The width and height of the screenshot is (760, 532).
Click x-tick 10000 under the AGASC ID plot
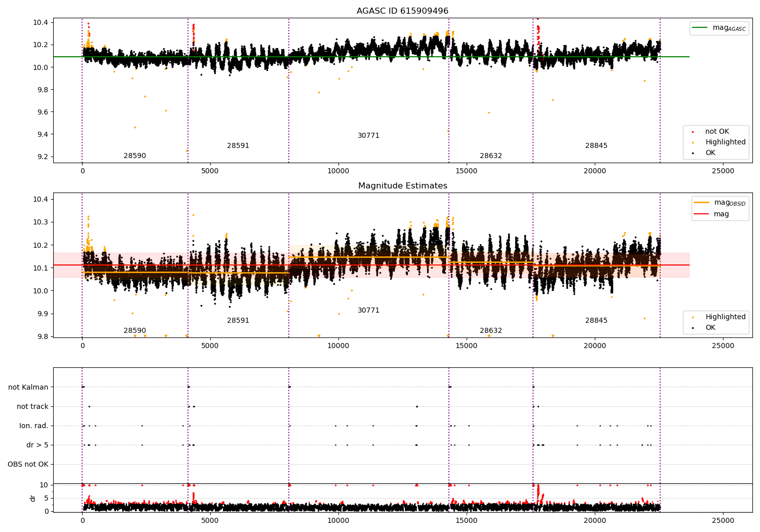click(338, 171)
